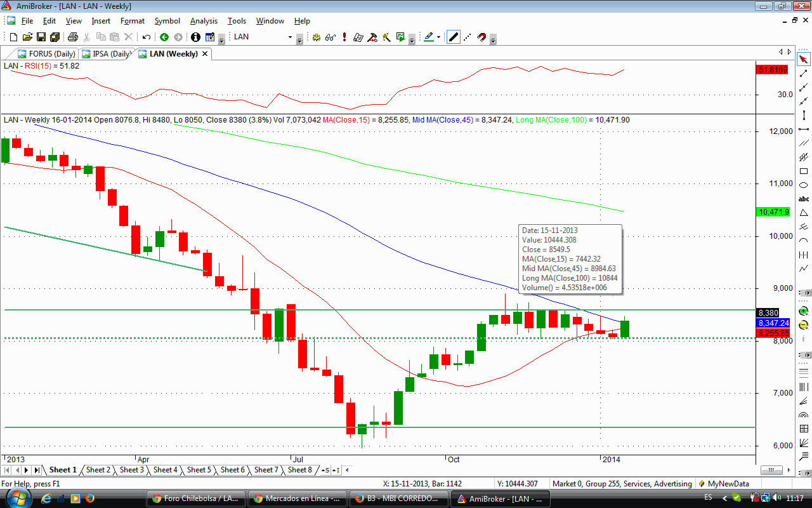Open the Insert menu
Viewport: 812px width, 508px height.
tap(101, 21)
